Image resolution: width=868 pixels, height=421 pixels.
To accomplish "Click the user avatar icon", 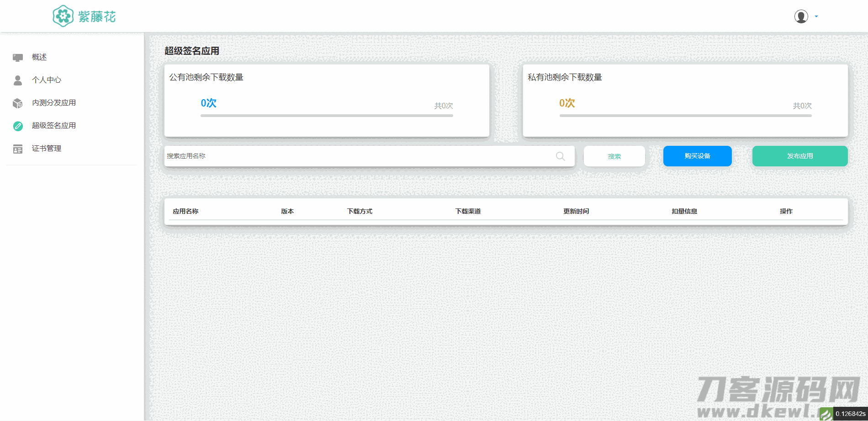I will [x=801, y=16].
